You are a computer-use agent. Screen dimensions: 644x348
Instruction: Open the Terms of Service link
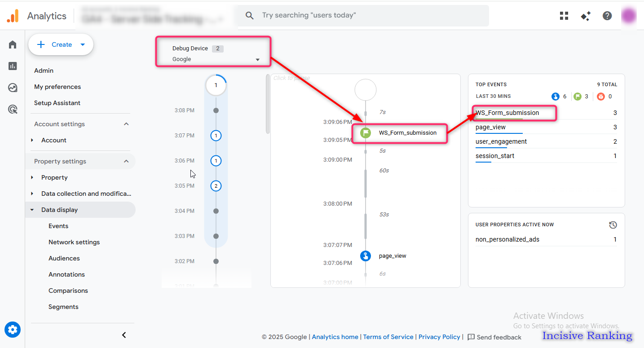[x=388, y=337]
